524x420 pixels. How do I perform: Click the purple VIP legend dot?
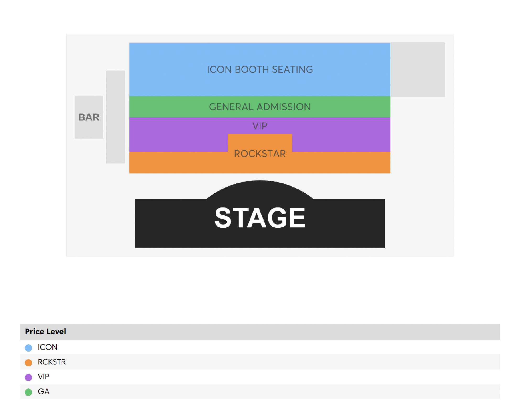tap(28, 377)
